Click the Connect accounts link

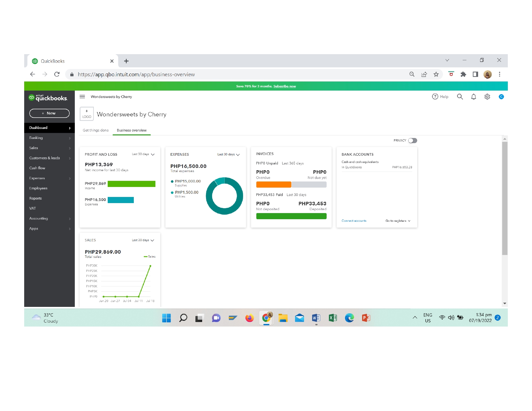coord(354,221)
